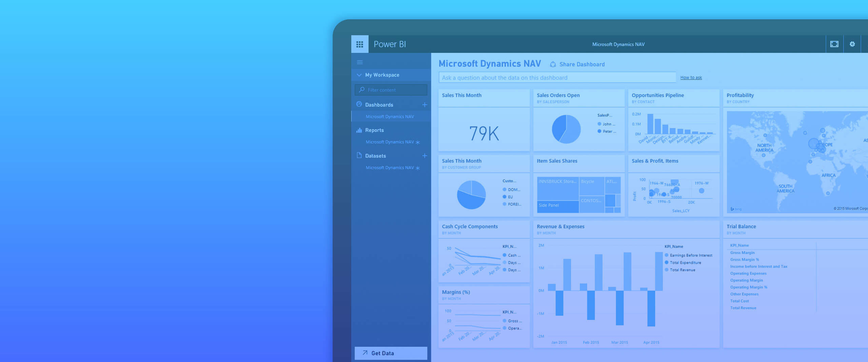This screenshot has width=868, height=362.
Task: Click Total Cost row in Trial Balance
Action: pos(739,301)
